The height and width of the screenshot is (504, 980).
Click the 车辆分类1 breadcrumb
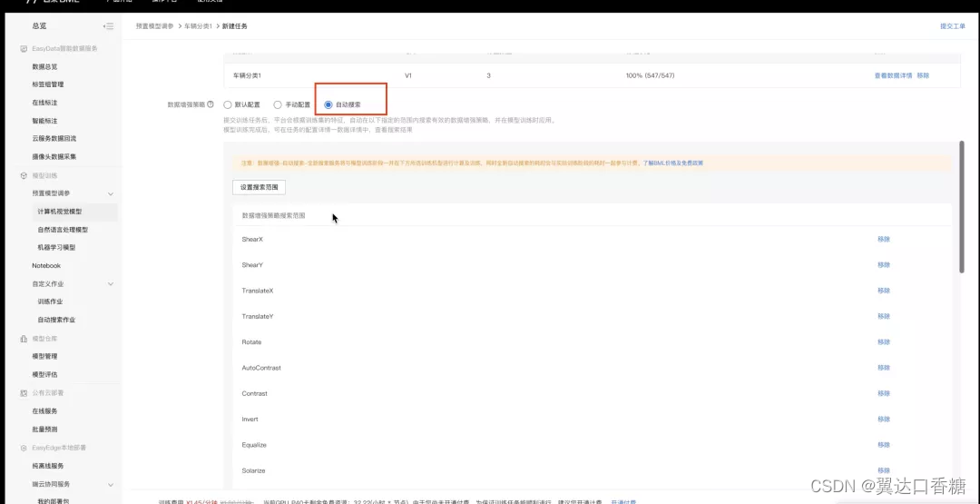(198, 26)
